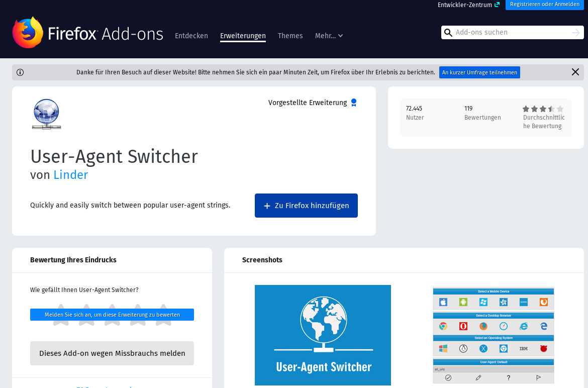Expand the Mehr... dropdown menu
The image size is (588, 388).
pos(329,36)
